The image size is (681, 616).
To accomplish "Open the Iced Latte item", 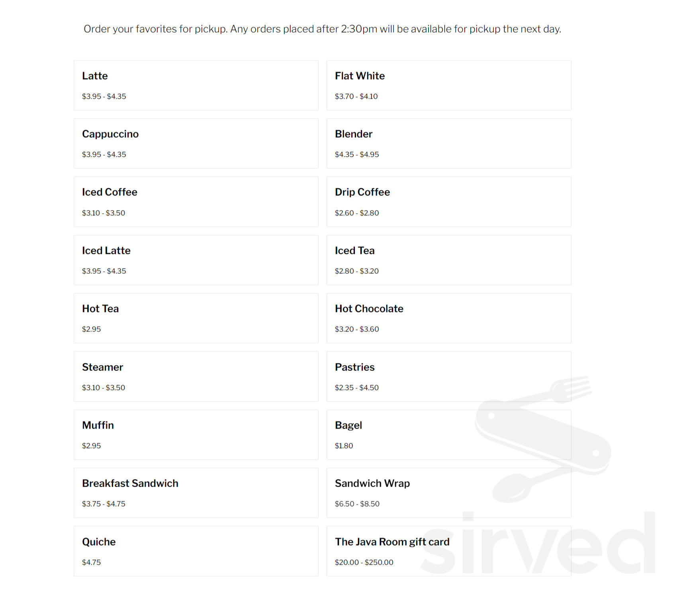I will pyautogui.click(x=196, y=260).
